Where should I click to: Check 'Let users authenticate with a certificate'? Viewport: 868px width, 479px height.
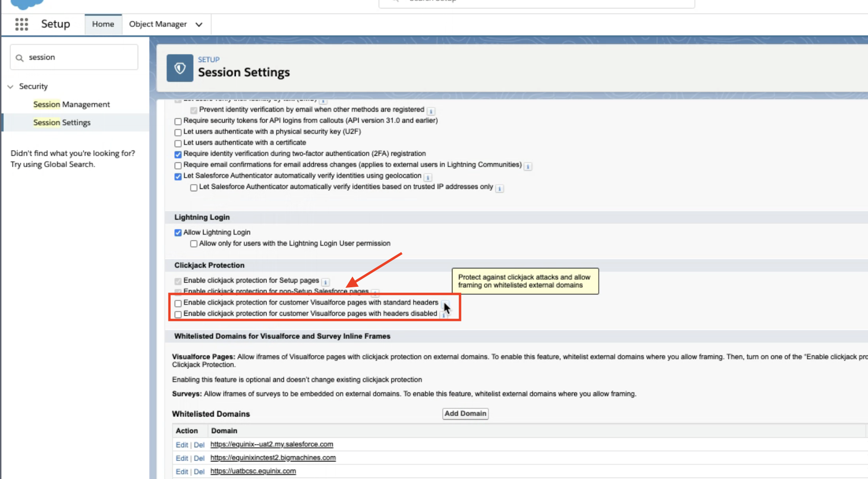click(x=178, y=143)
